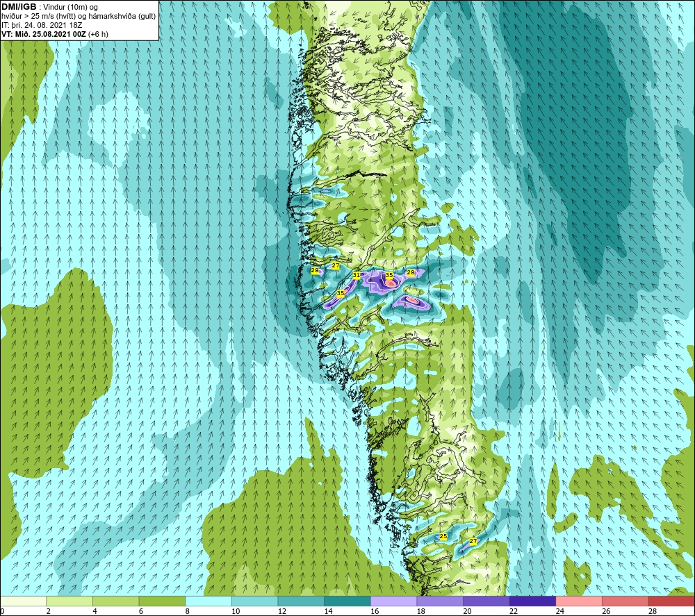The width and height of the screenshot is (695, 616).
Task: Select the aqua 10–12 m/s legend swatch
Action: pos(254,601)
